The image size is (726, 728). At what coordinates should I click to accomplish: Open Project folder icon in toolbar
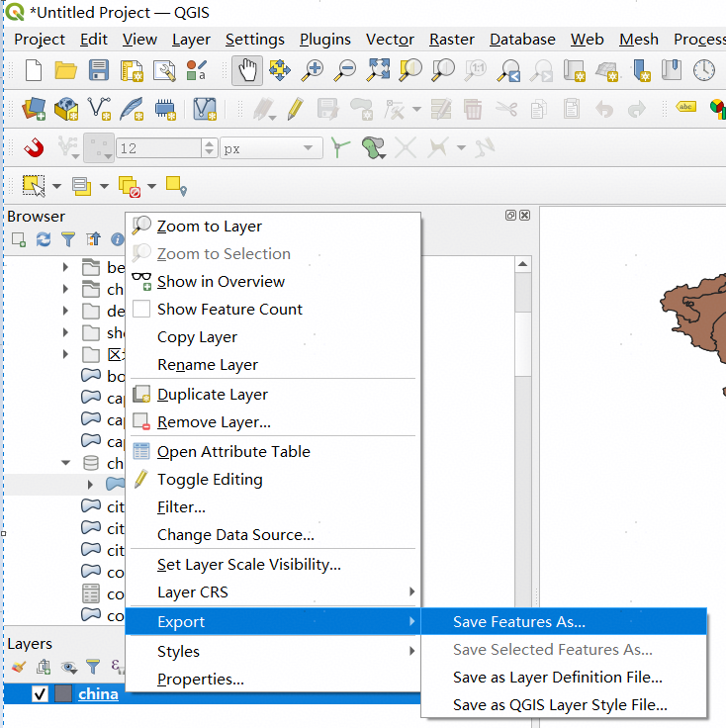tap(66, 70)
